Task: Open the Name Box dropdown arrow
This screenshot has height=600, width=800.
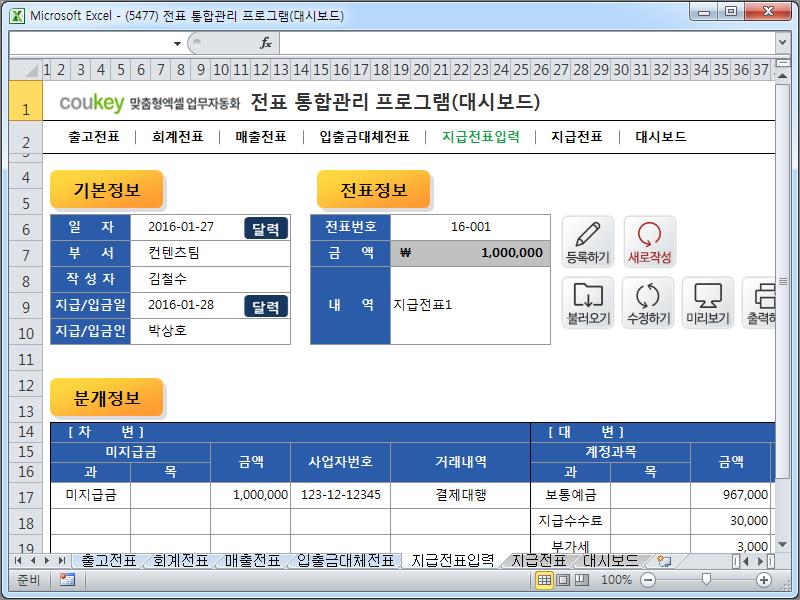Action: [177, 43]
